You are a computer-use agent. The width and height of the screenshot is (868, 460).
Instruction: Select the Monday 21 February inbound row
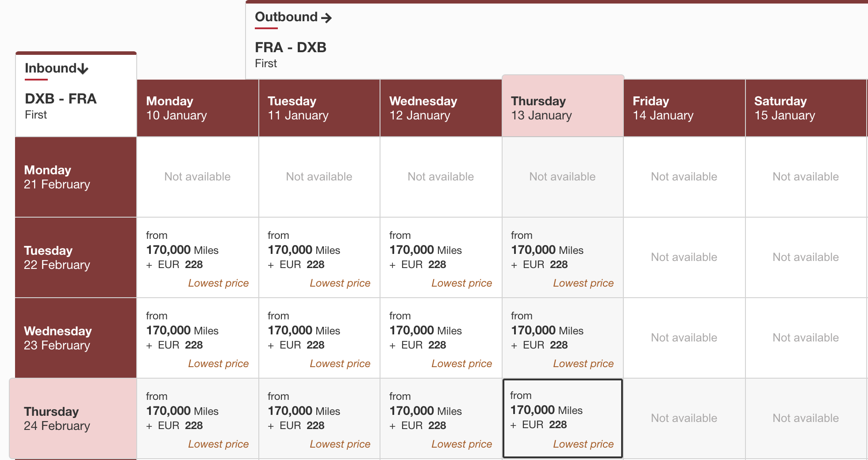tap(76, 177)
